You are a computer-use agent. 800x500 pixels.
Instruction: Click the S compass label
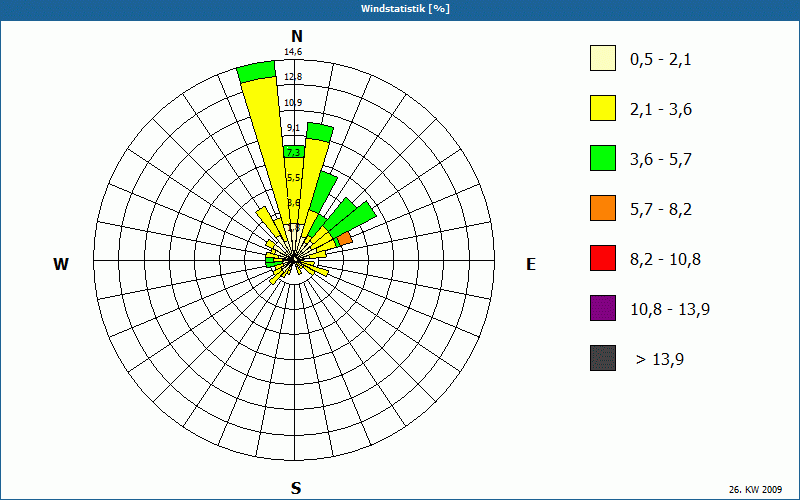point(296,488)
